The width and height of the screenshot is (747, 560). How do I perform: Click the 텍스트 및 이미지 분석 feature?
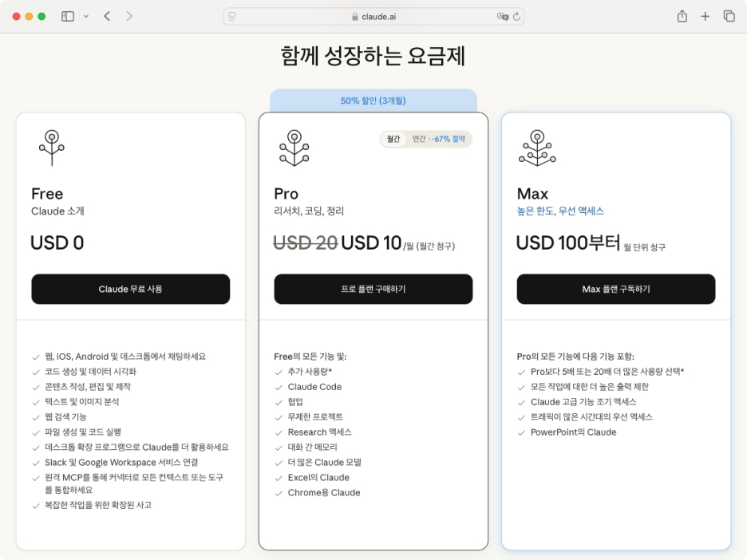(x=82, y=402)
